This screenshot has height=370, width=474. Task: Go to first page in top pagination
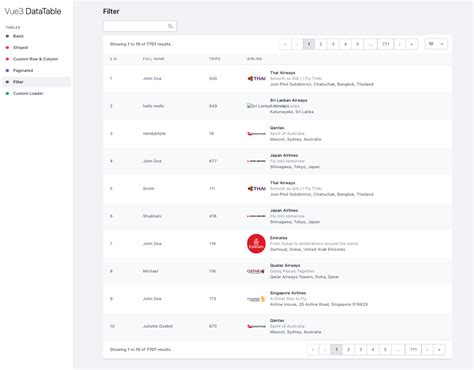285,44
